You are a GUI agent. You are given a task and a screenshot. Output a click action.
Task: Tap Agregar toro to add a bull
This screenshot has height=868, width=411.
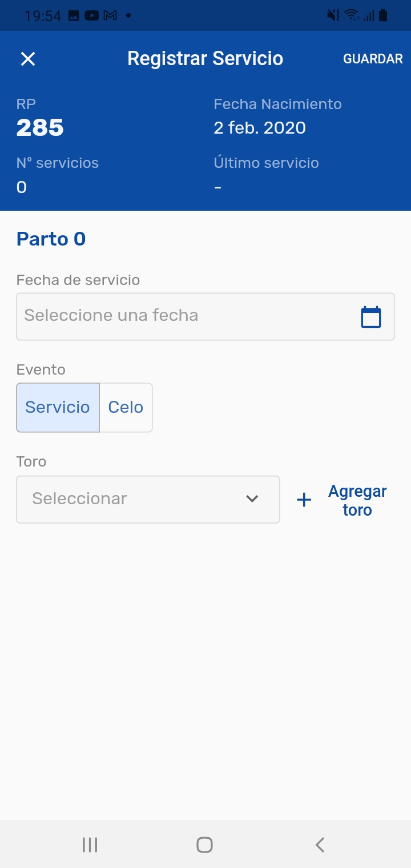tap(357, 500)
